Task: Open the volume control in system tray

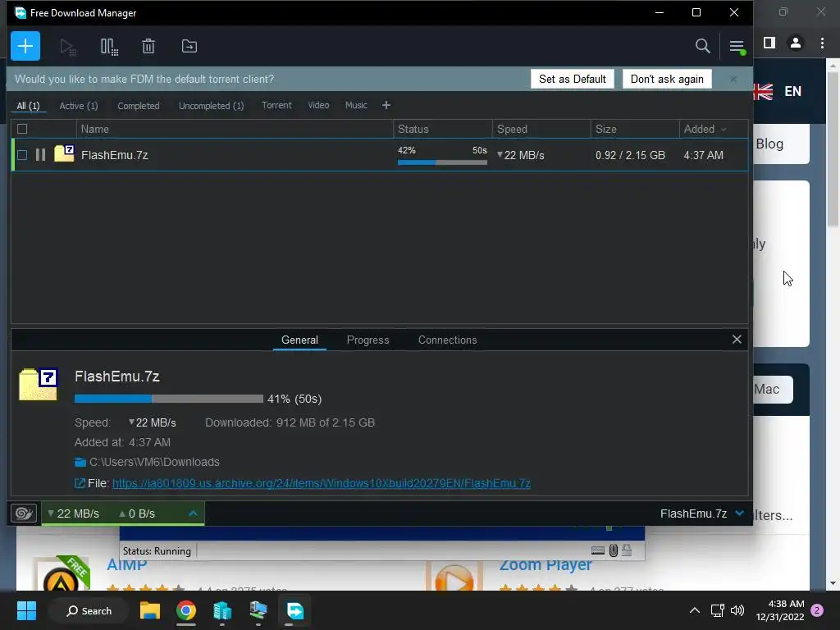Action: [x=737, y=610]
